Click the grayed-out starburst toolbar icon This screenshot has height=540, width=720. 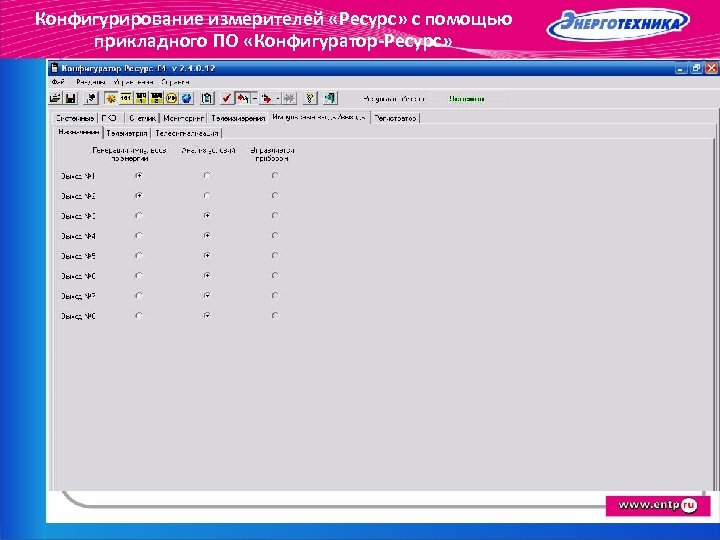click(289, 98)
